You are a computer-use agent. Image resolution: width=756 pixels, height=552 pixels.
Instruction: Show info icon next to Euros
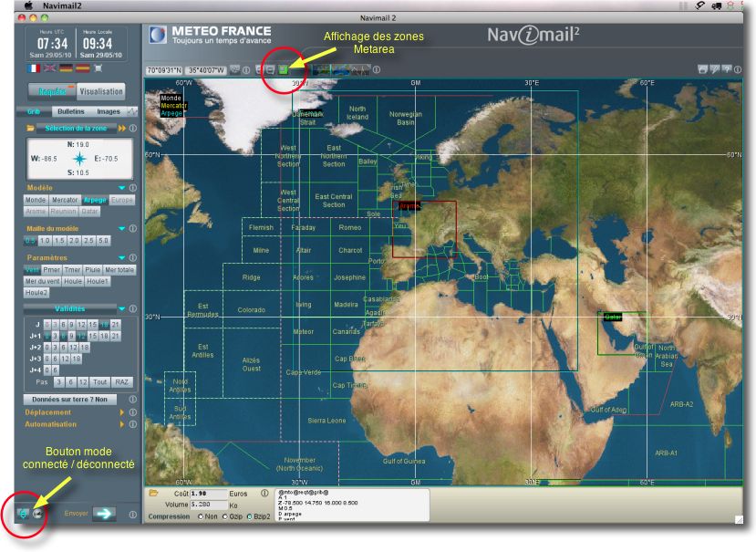pyautogui.click(x=264, y=493)
